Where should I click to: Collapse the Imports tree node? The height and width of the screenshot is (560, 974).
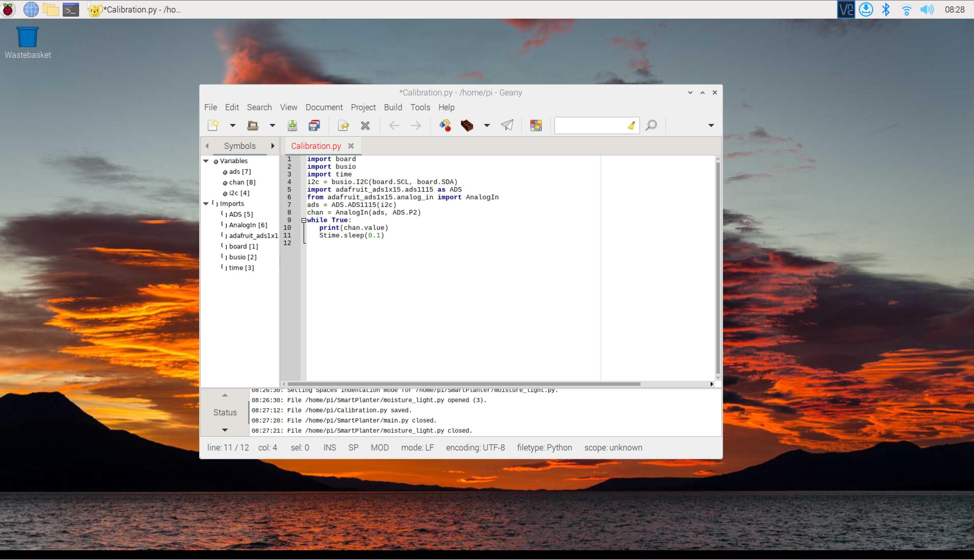point(206,203)
